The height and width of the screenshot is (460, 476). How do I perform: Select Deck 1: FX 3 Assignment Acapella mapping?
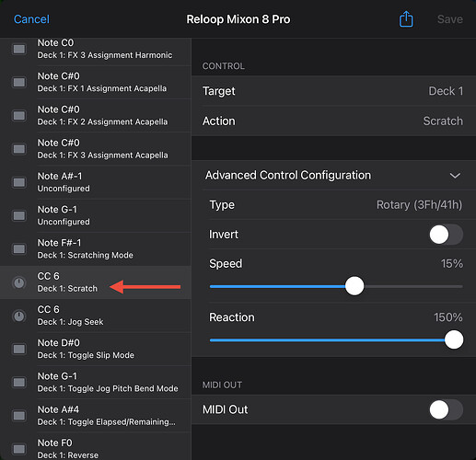coord(96,149)
